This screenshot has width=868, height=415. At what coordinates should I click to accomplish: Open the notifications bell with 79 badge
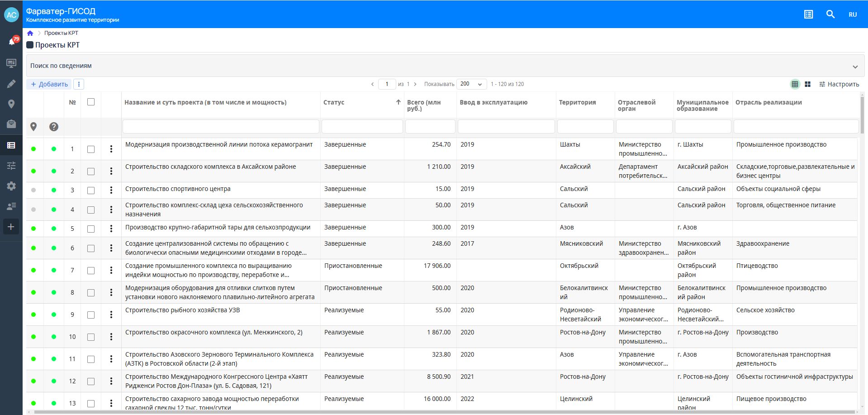(12, 41)
